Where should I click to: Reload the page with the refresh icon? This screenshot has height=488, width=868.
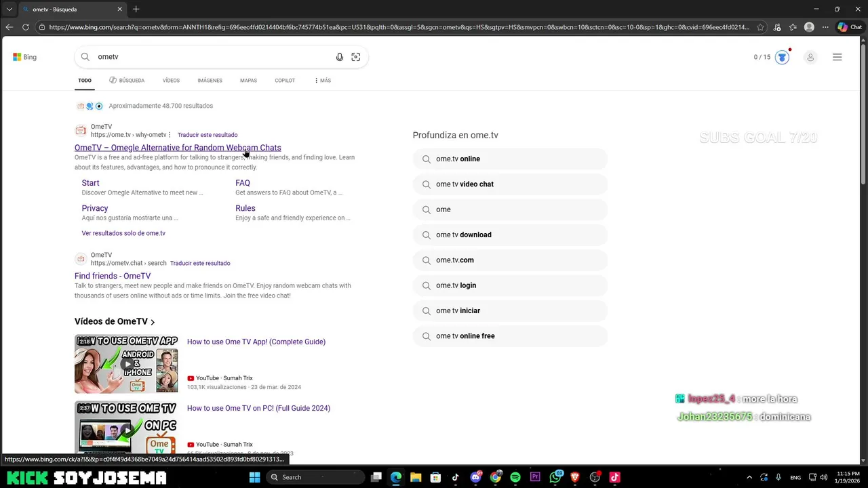(26, 27)
